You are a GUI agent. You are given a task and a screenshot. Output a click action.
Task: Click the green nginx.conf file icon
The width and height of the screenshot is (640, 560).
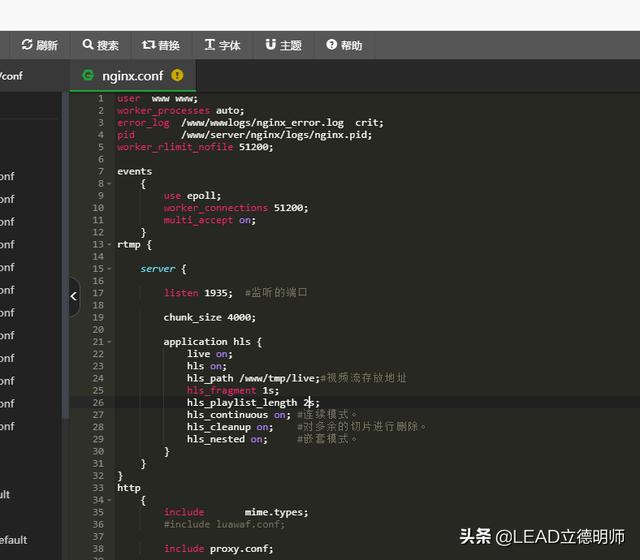pos(88,75)
